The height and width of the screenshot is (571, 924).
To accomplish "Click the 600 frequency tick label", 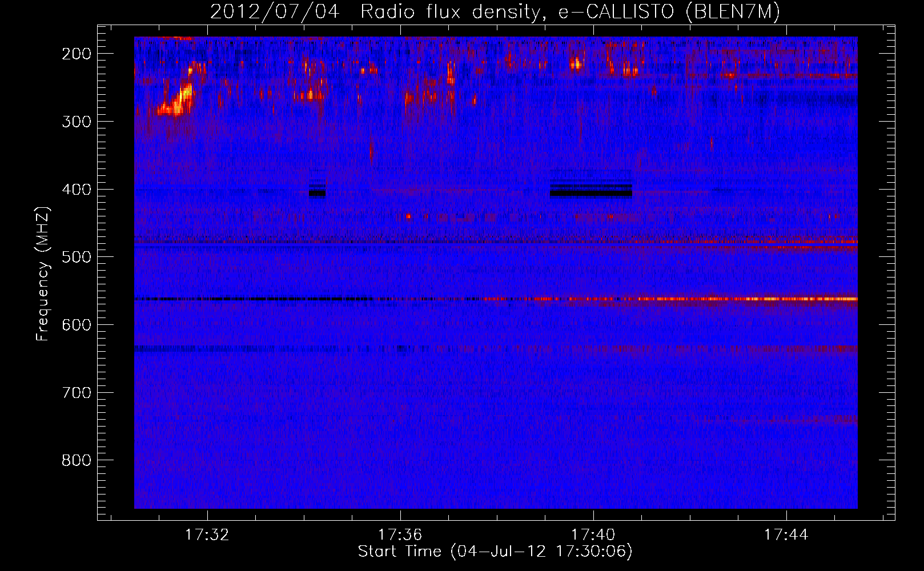I will pos(77,325).
